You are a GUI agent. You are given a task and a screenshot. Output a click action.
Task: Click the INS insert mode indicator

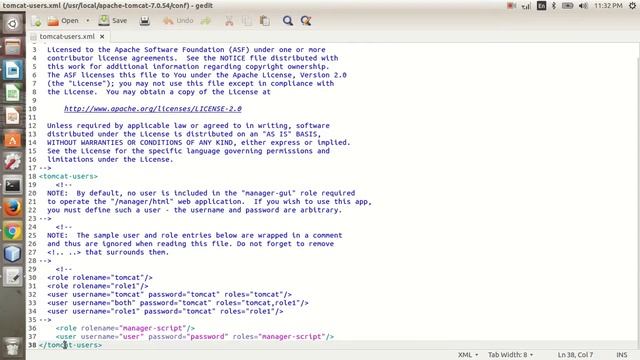622,355
